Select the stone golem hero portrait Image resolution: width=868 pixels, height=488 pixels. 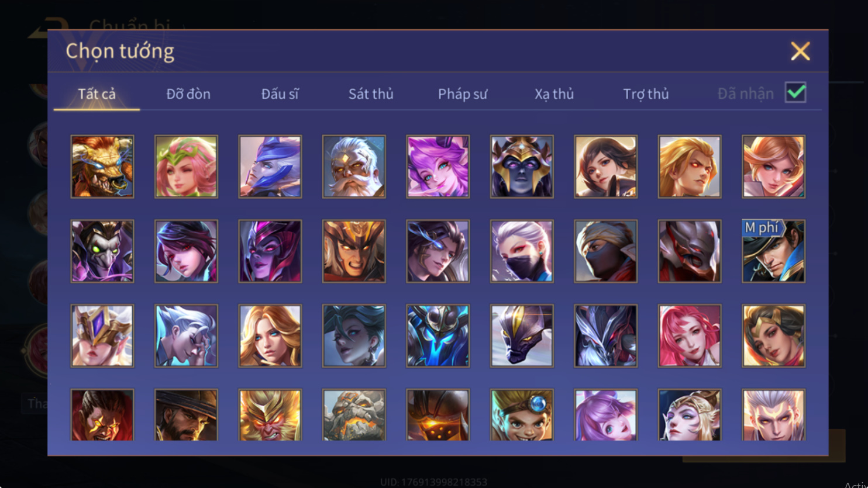(x=354, y=415)
